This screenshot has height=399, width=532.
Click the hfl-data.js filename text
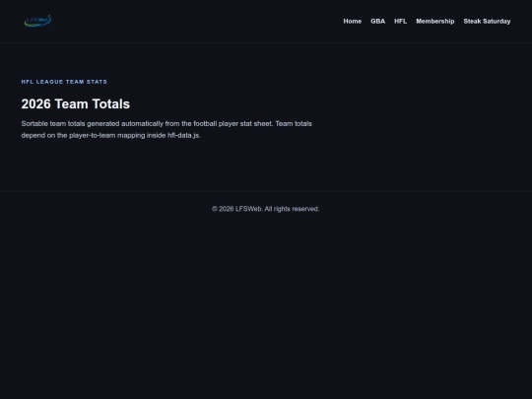coord(184,135)
